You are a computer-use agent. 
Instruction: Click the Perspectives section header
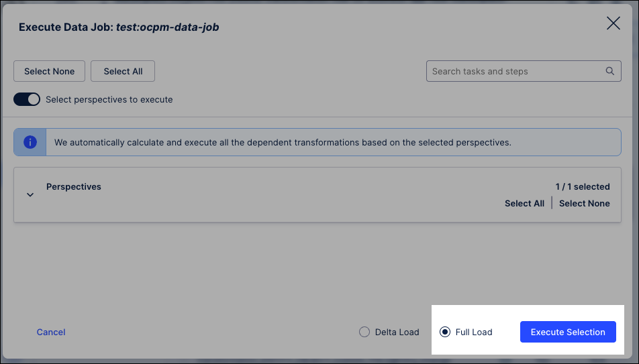point(73,186)
